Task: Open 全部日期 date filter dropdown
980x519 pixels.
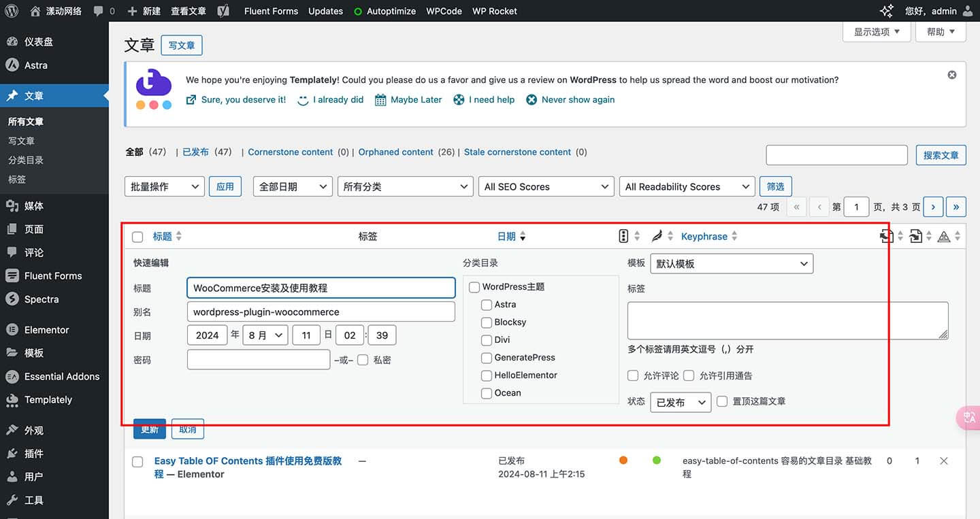Action: (x=293, y=186)
